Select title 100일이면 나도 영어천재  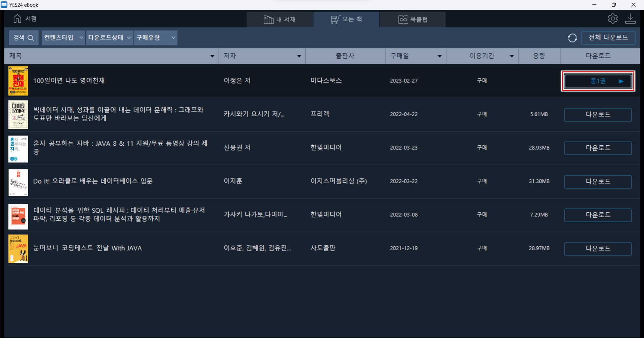(x=69, y=80)
